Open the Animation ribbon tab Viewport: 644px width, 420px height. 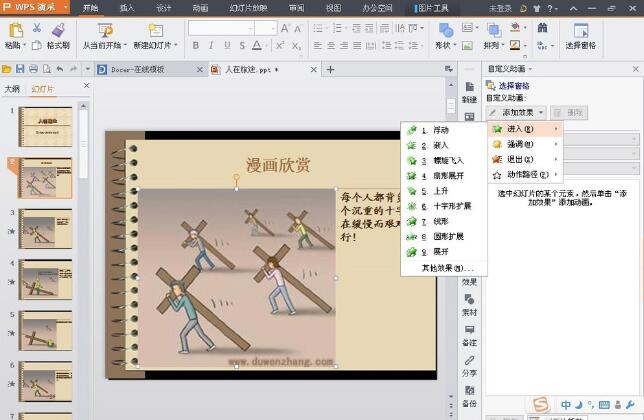click(x=200, y=8)
